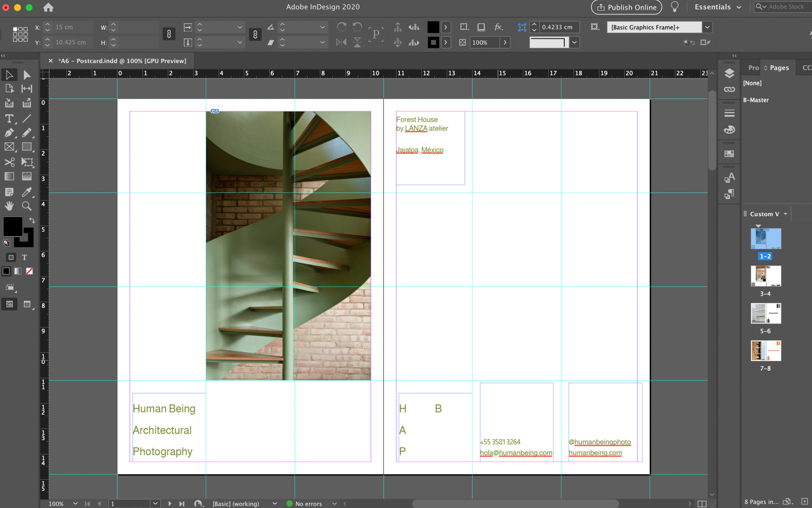Toggle constrain proportions for scaling

click(x=255, y=34)
